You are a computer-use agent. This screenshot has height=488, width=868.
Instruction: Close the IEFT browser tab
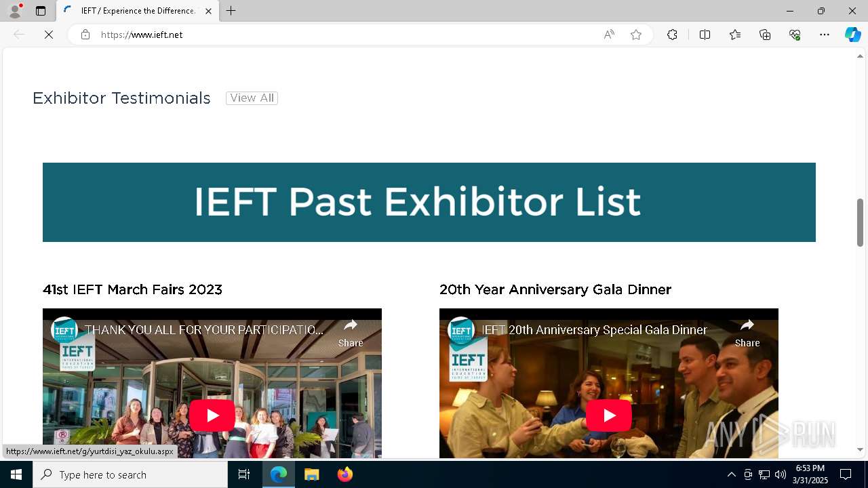(208, 11)
